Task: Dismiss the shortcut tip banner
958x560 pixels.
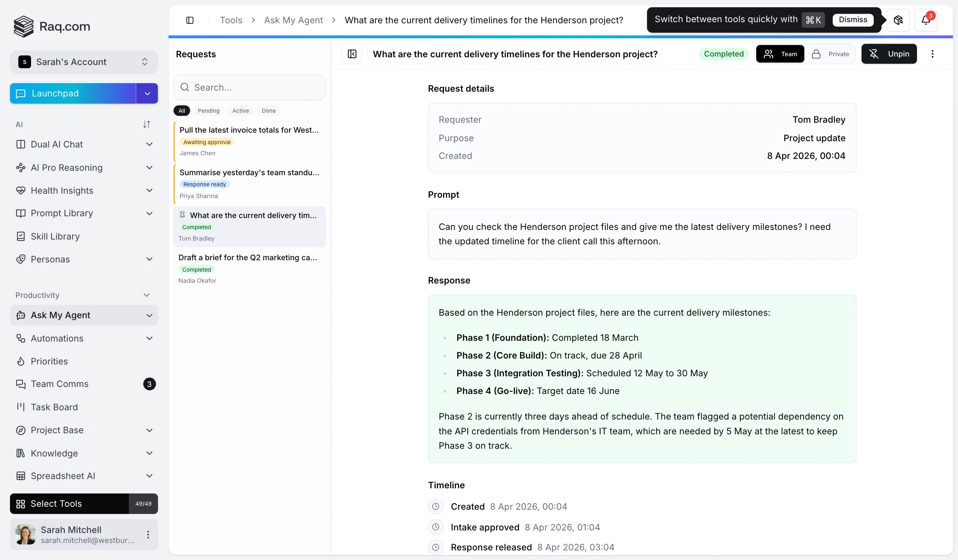Action: (853, 20)
